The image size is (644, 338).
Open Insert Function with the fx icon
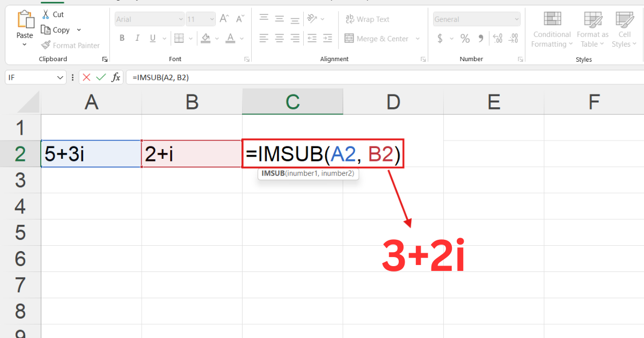pos(116,77)
